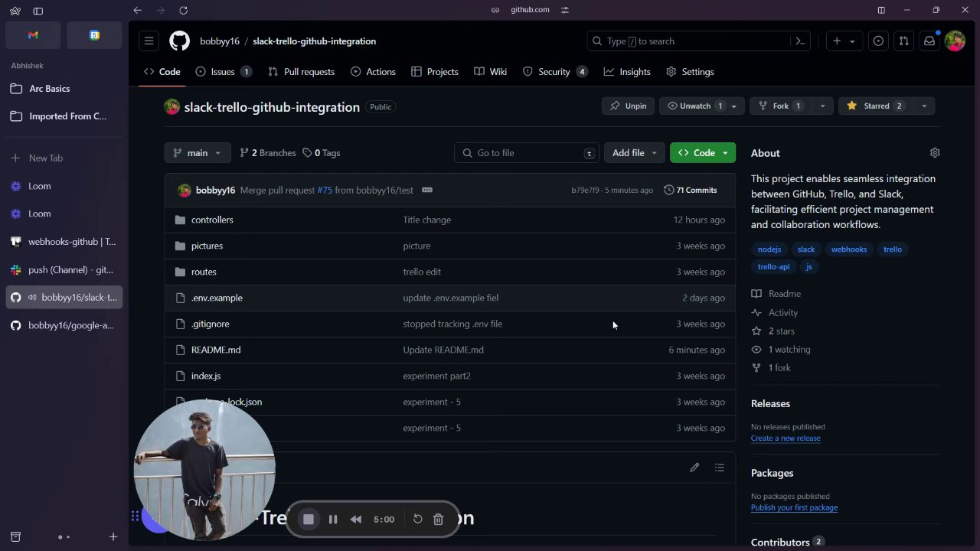Image resolution: width=980 pixels, height=551 pixels.
Task: Open the index.js file
Action: 206,376
